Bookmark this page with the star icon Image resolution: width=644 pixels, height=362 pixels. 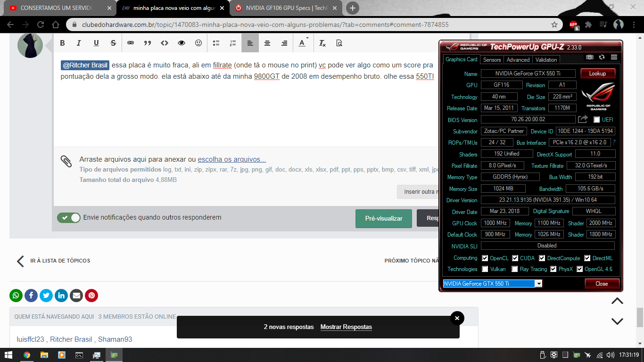point(554,25)
